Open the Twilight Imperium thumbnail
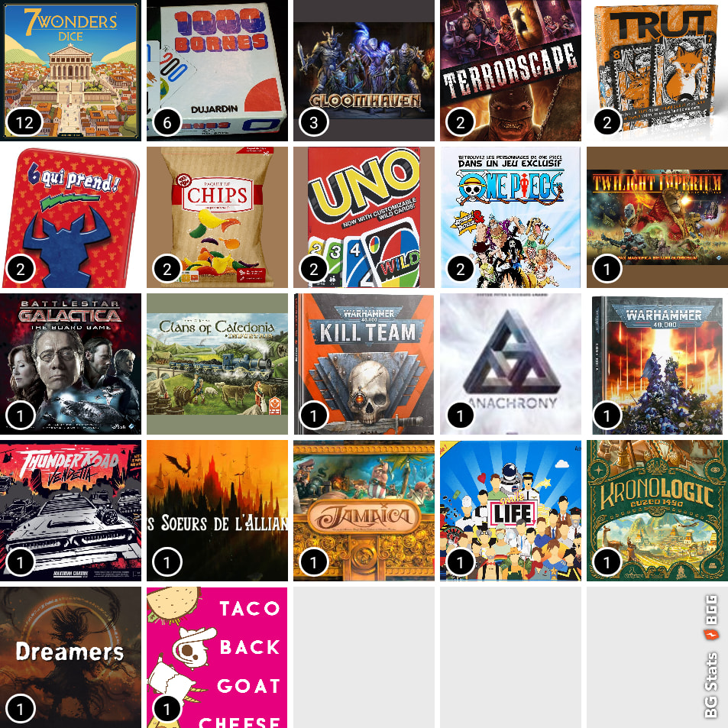Viewport: 728px width, 728px height. 658,217
